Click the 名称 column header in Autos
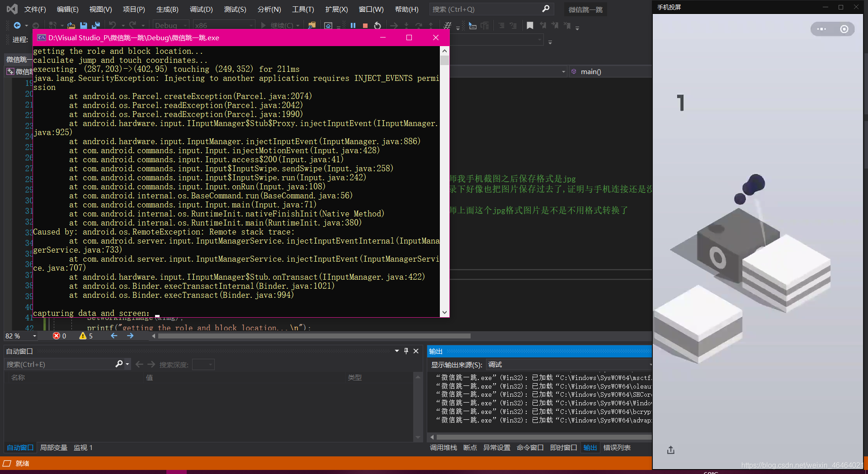868x474 pixels. (x=18, y=377)
